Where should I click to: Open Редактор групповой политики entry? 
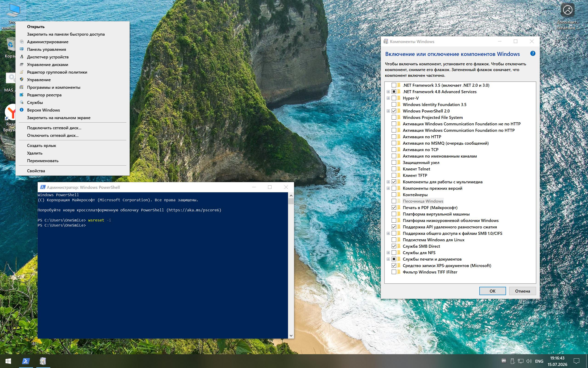pos(72,72)
